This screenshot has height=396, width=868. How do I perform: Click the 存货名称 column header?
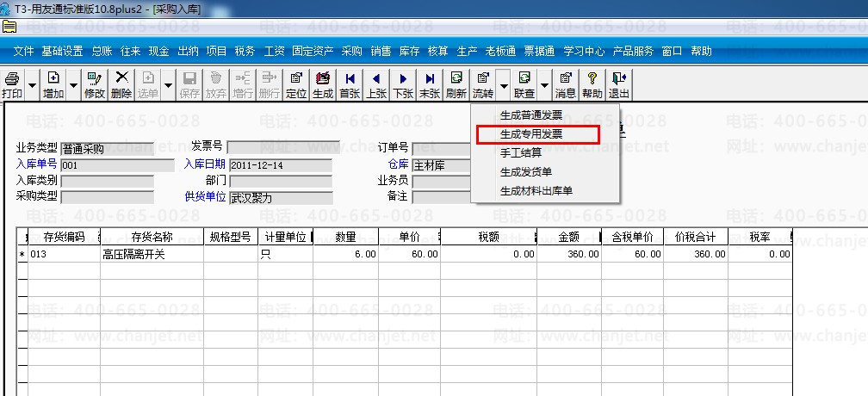[152, 238]
